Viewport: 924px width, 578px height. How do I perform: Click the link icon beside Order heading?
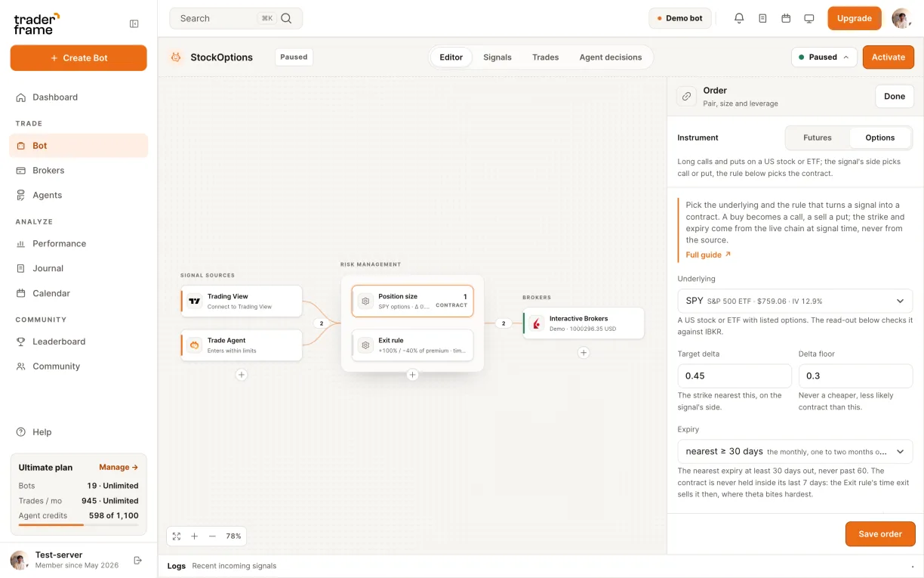pyautogui.click(x=686, y=96)
